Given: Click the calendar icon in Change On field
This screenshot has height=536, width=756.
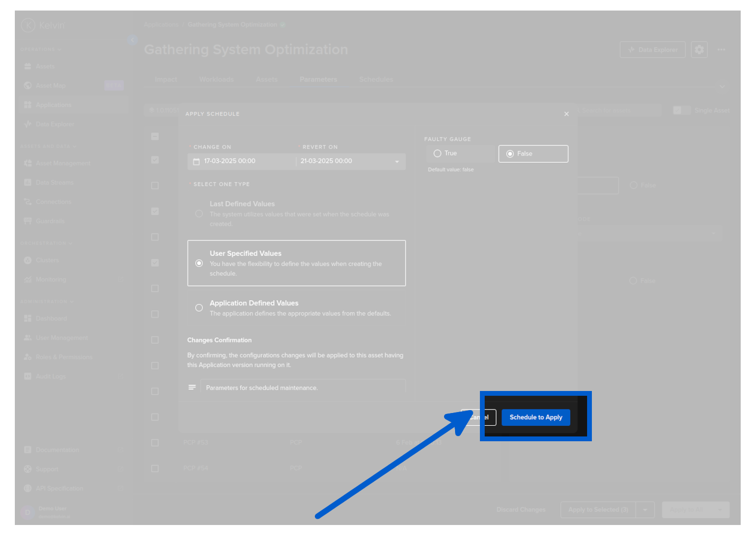Looking at the screenshot, I should (x=196, y=162).
